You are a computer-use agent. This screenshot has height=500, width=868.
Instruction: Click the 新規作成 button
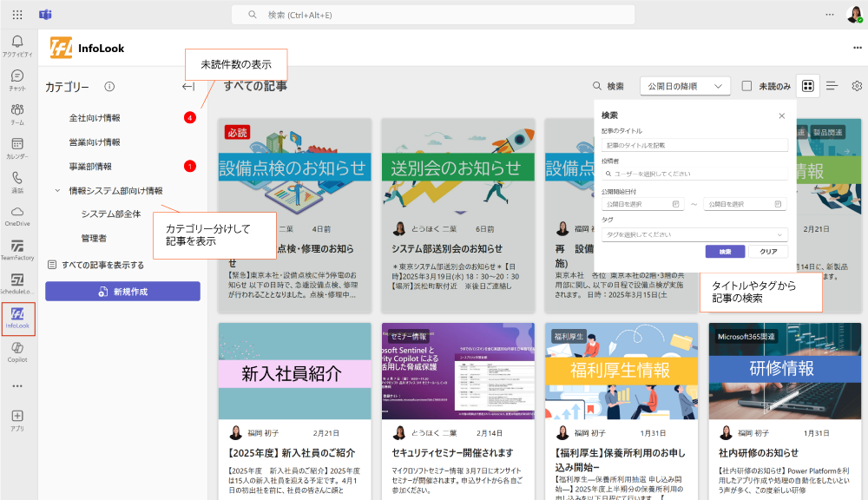point(122,292)
